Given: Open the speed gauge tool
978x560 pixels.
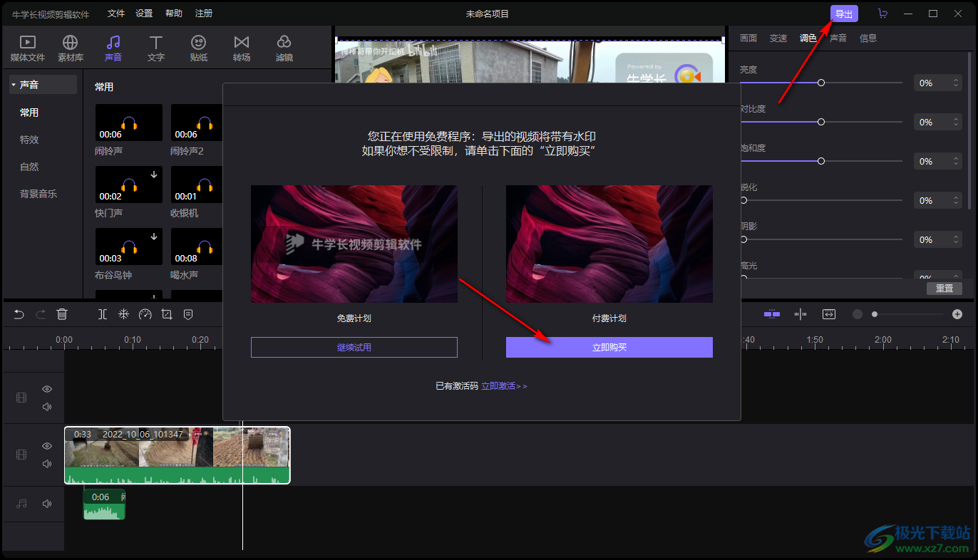Looking at the screenshot, I should pos(145,314).
